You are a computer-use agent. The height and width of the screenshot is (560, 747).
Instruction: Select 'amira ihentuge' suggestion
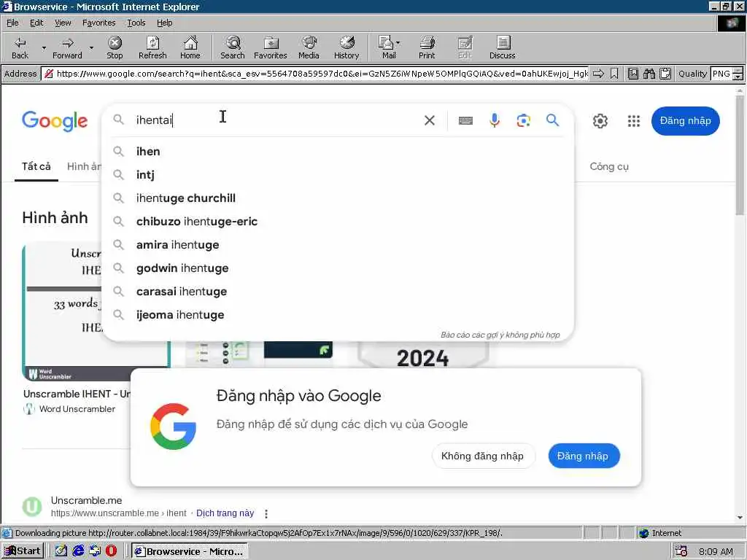click(x=337, y=245)
